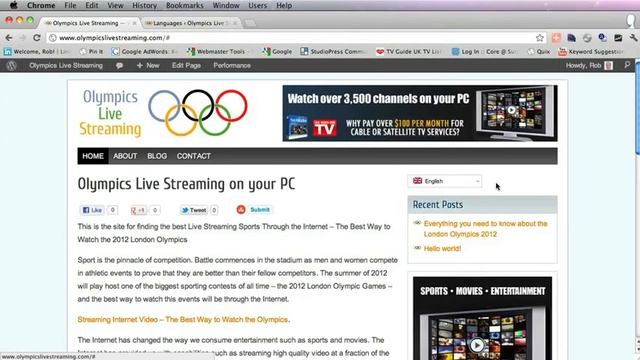The width and height of the screenshot is (640, 360).
Task: Open Olympics Live Streaming admin bar item
Action: point(66,65)
